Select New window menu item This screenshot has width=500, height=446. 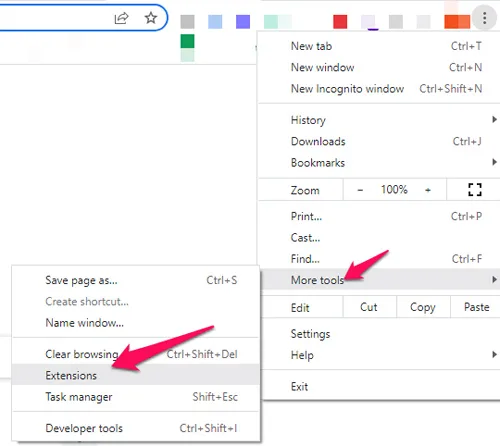coord(379,67)
